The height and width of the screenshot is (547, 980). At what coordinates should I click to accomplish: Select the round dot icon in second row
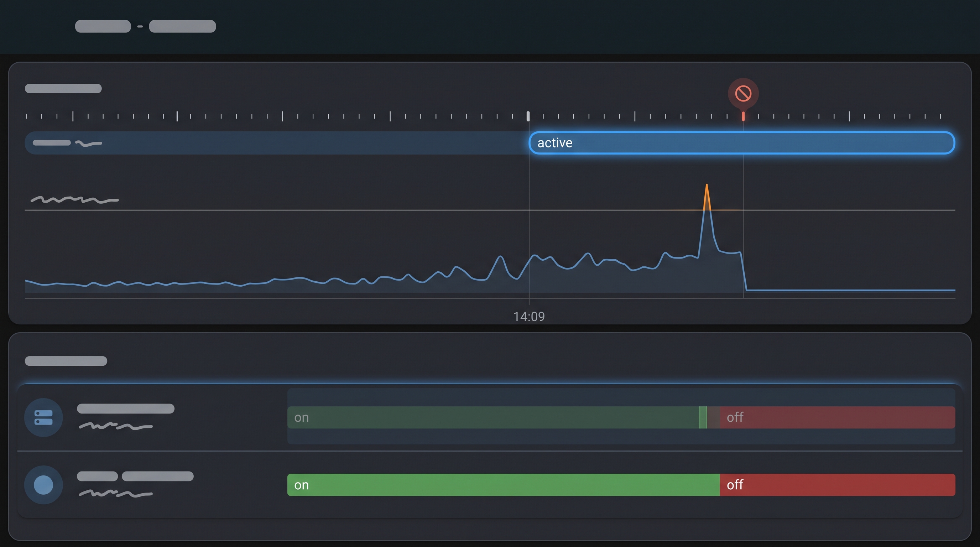(x=43, y=485)
